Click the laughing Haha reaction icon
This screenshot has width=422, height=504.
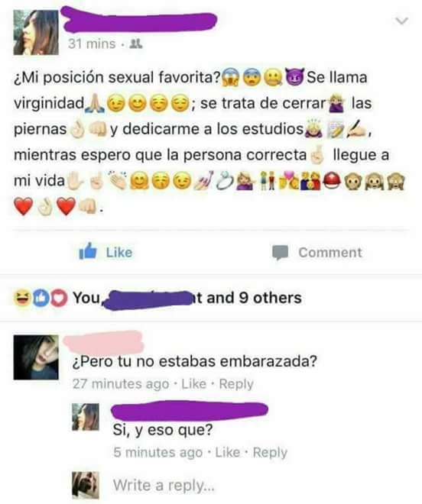(21, 297)
